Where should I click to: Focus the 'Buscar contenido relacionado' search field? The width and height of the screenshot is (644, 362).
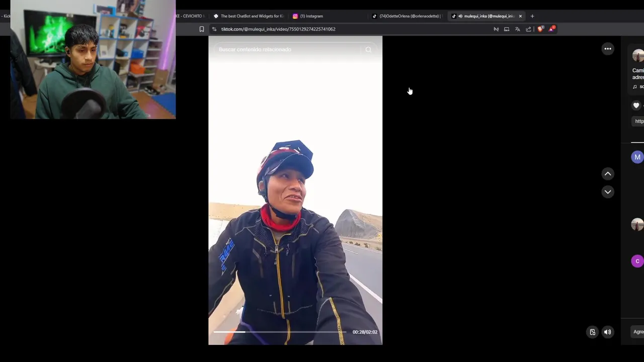click(x=287, y=49)
